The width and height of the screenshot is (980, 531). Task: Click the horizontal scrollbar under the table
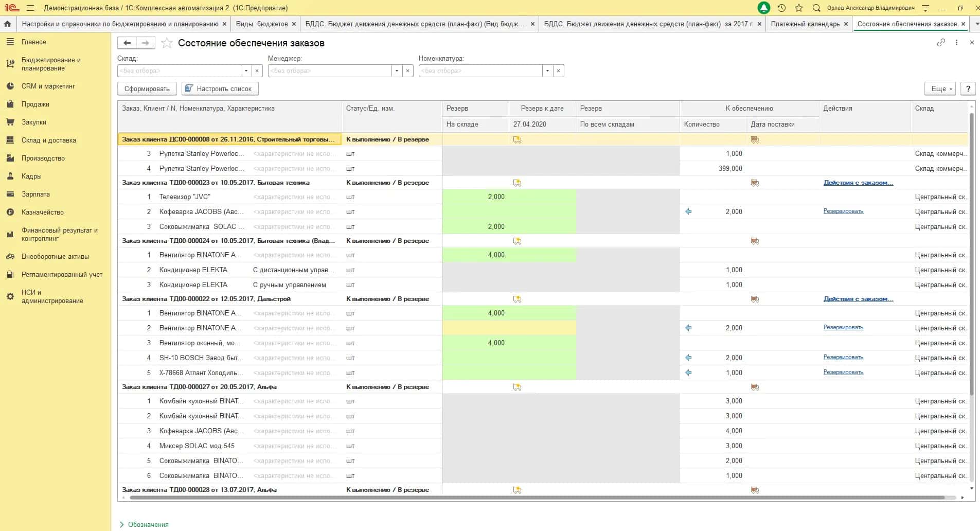pos(537,498)
